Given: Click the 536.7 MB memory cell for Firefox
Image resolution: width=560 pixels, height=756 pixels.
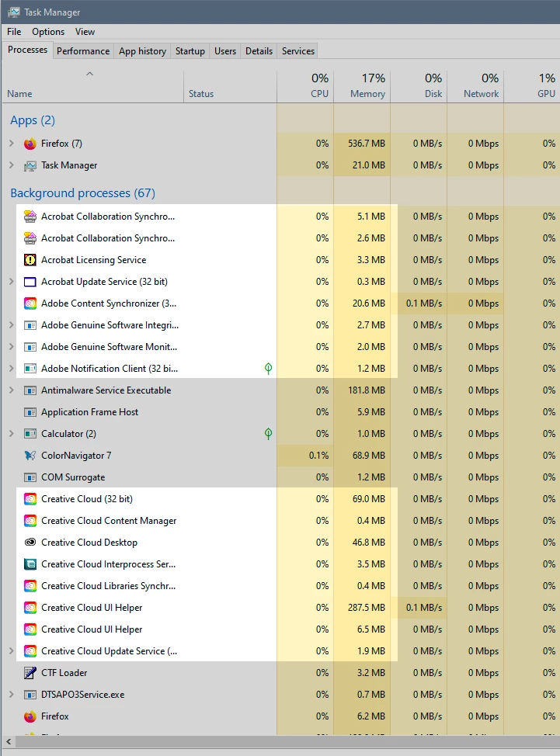Looking at the screenshot, I should 362,144.
